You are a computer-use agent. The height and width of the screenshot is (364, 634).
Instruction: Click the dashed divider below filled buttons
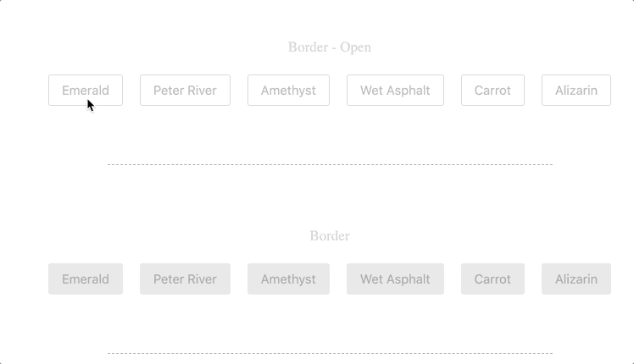pyautogui.click(x=329, y=353)
